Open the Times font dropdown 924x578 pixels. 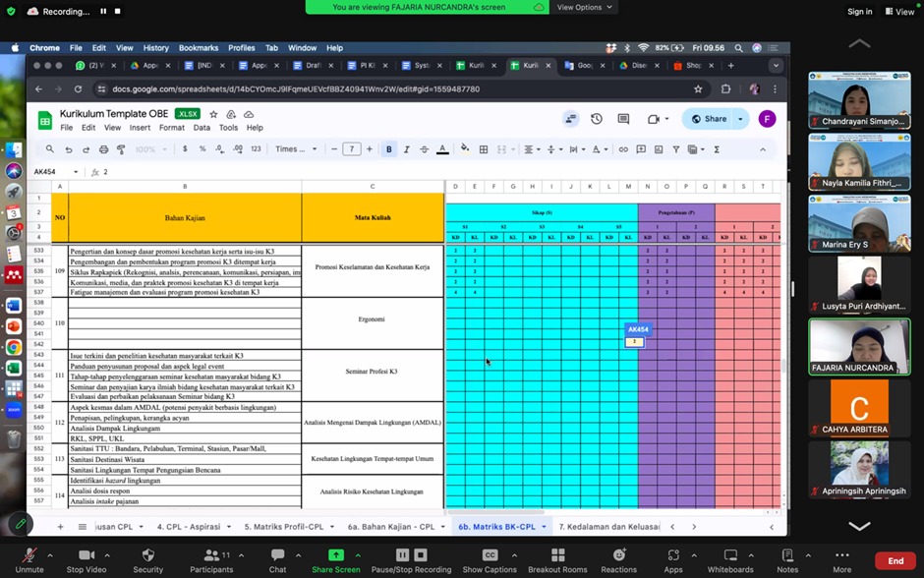click(296, 149)
